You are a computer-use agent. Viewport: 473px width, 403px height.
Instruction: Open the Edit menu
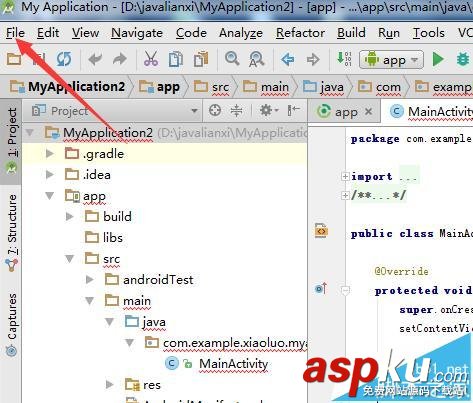click(x=48, y=33)
